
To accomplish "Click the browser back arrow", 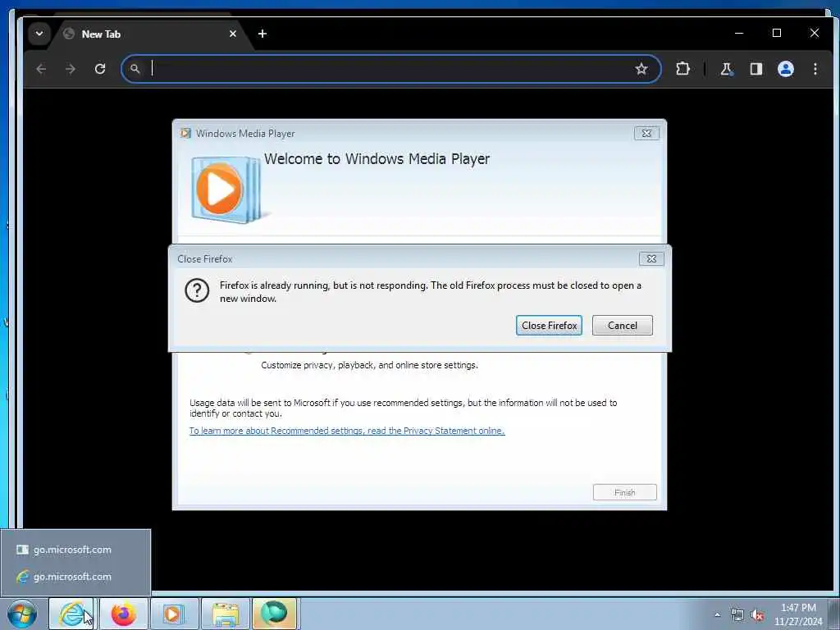I will pyautogui.click(x=41, y=69).
